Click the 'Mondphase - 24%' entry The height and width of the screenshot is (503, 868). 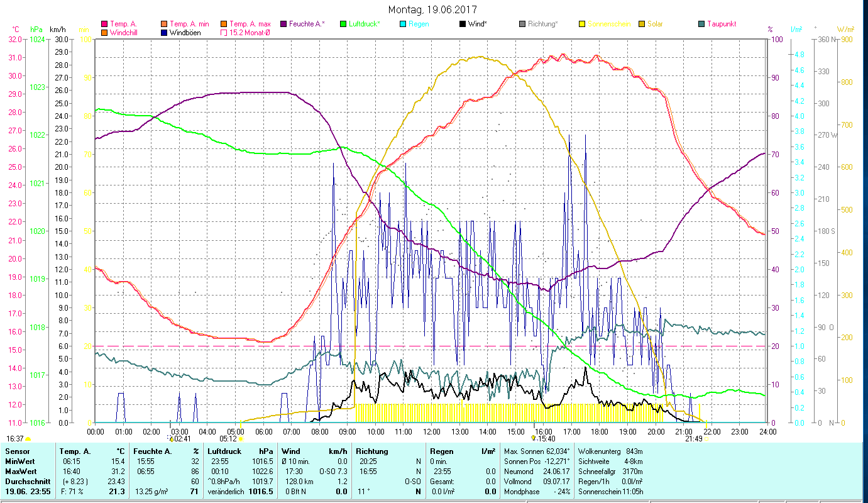coord(536,491)
